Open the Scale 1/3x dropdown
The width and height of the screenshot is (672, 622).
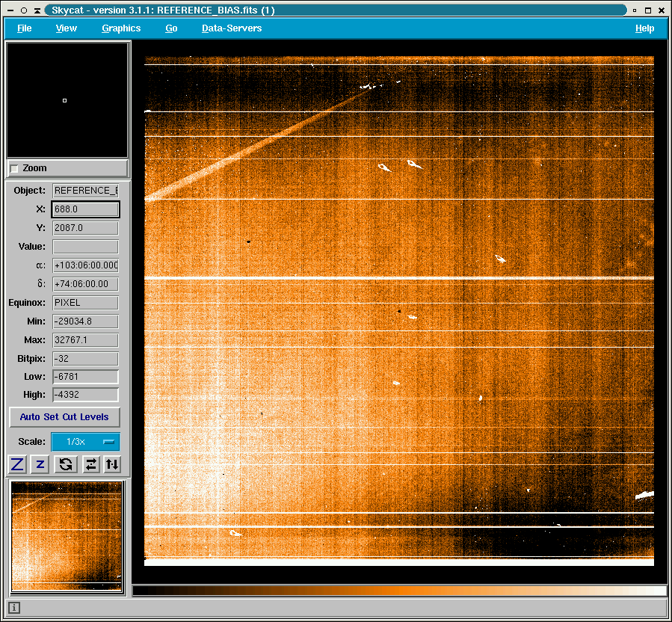pyautogui.click(x=84, y=442)
